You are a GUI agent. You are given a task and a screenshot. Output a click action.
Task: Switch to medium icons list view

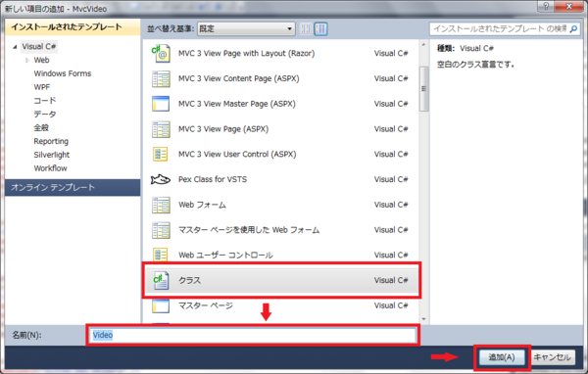coord(320,28)
